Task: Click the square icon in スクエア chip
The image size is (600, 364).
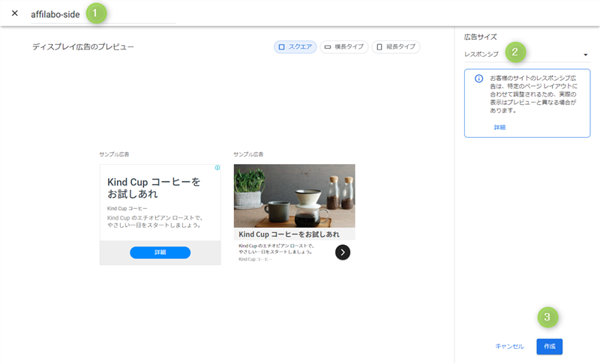Action: coord(282,47)
